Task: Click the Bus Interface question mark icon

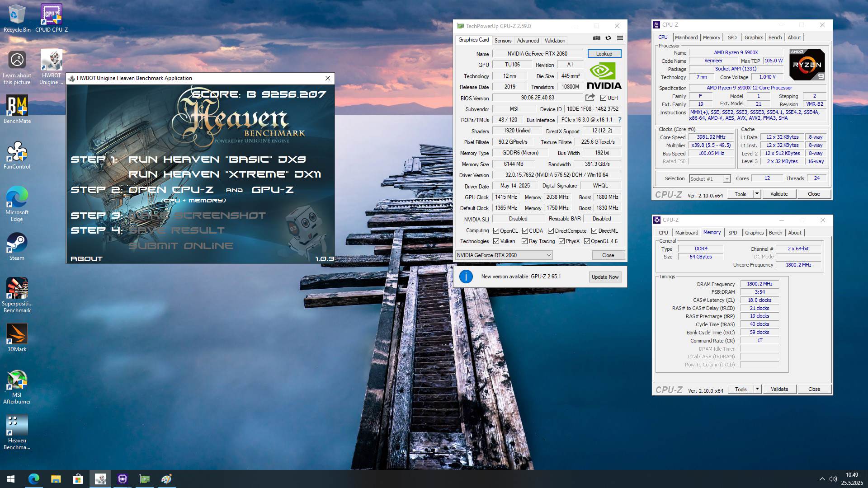Action: tap(619, 120)
